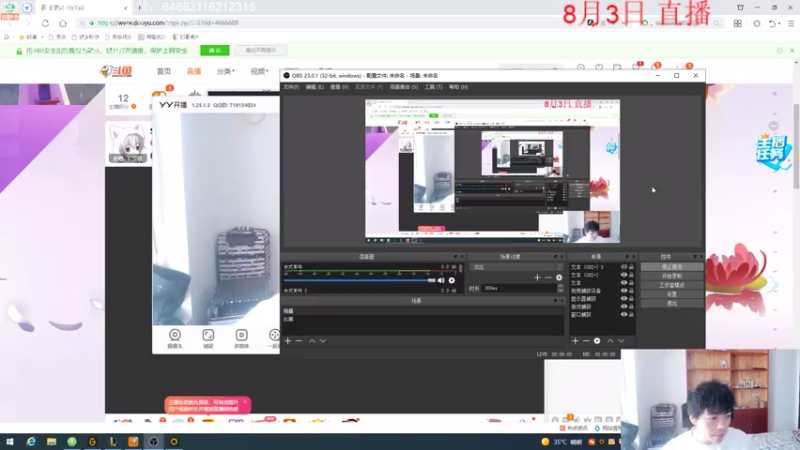The width and height of the screenshot is (800, 450).
Task: Undock the mixer panel with its float icon
Action: pyautogui.click(x=456, y=257)
